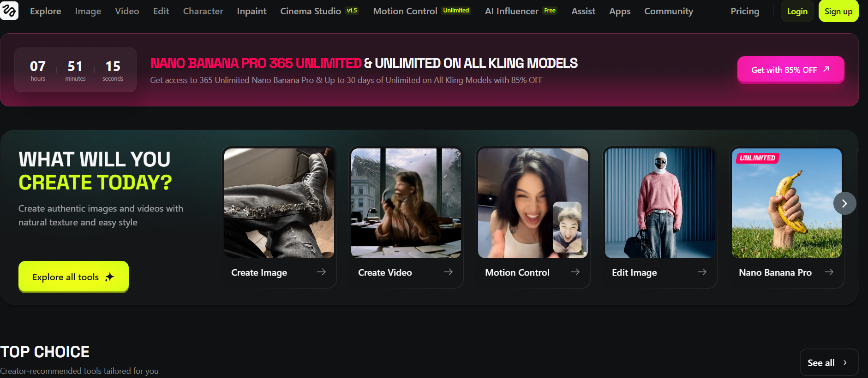Open the Nano Banana Pro banana thumbnail
The width and height of the screenshot is (868, 378).
pos(787,203)
